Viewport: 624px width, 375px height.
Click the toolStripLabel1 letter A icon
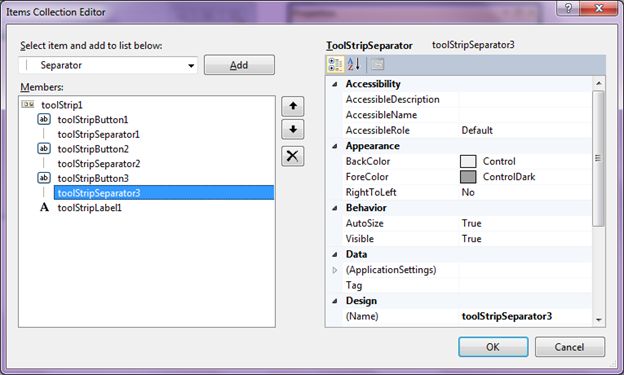pos(44,207)
